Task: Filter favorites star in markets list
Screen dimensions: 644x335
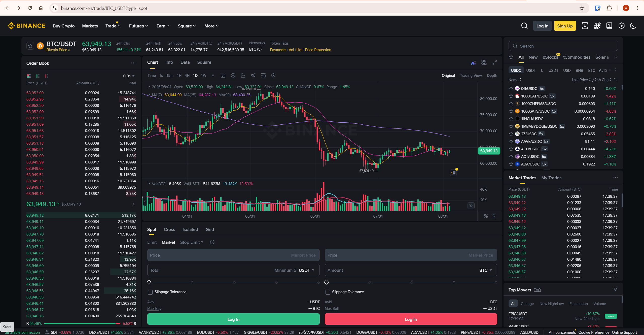Action: 511,57
